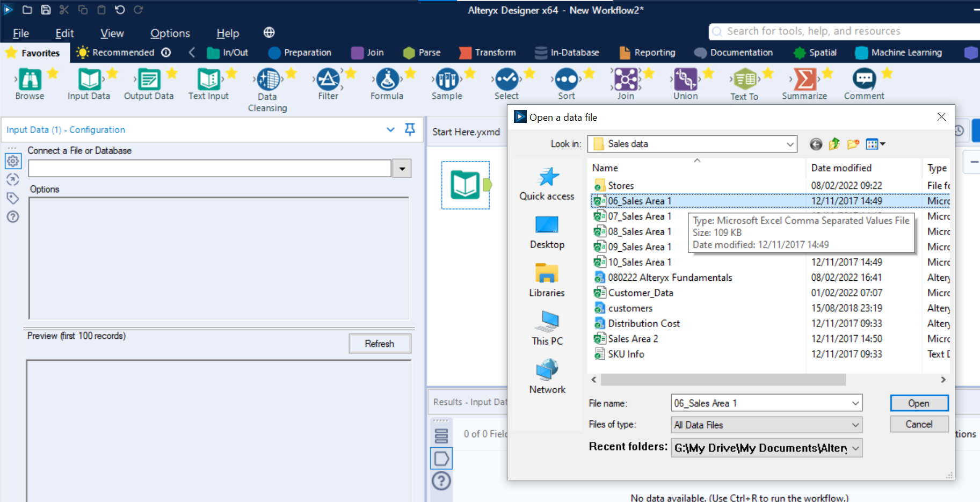Open the Help question icon in configuration sidebar
This screenshot has height=502, width=980.
click(13, 217)
